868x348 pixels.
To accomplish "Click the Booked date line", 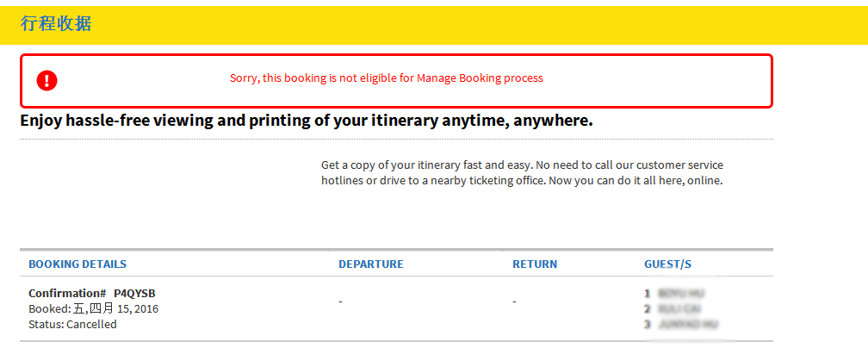I will 93,308.
